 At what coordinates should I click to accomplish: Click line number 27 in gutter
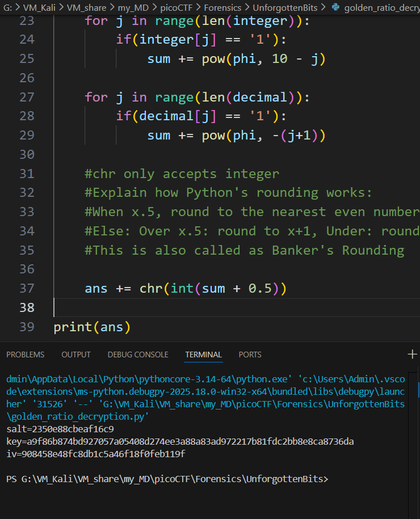pyautogui.click(x=27, y=97)
